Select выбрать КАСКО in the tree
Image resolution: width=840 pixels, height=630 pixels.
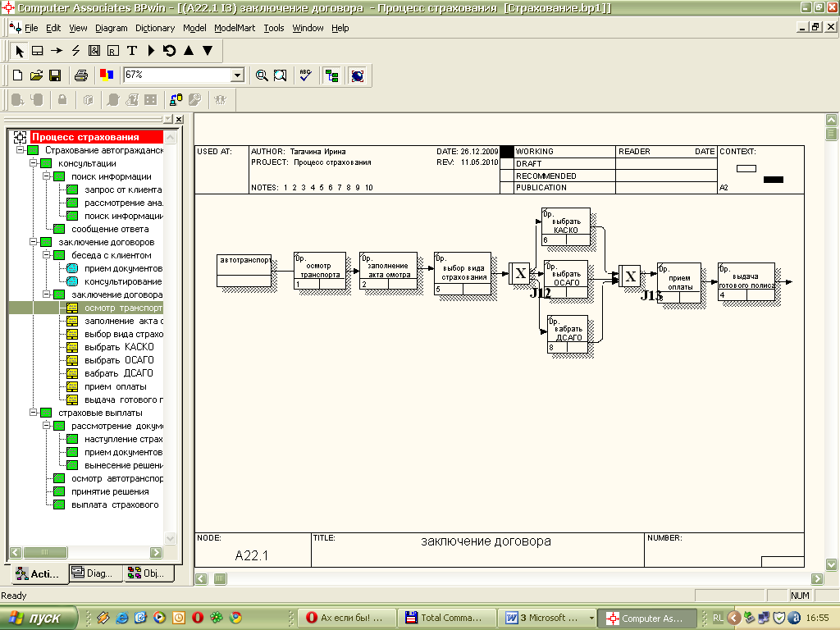coord(119,347)
